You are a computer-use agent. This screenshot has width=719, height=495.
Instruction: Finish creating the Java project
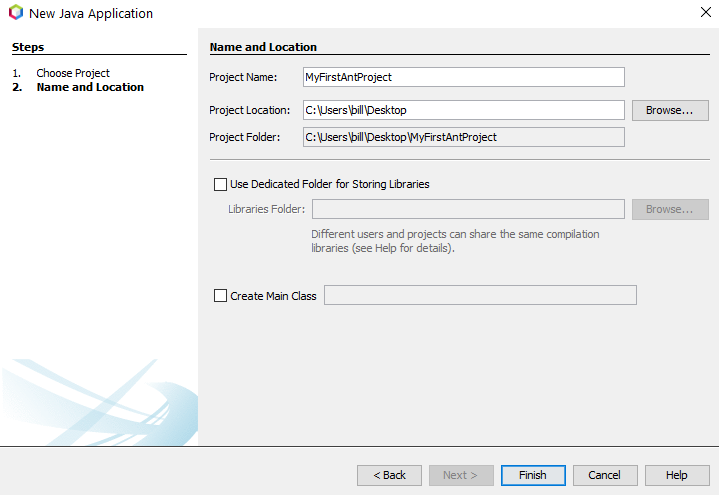533,475
